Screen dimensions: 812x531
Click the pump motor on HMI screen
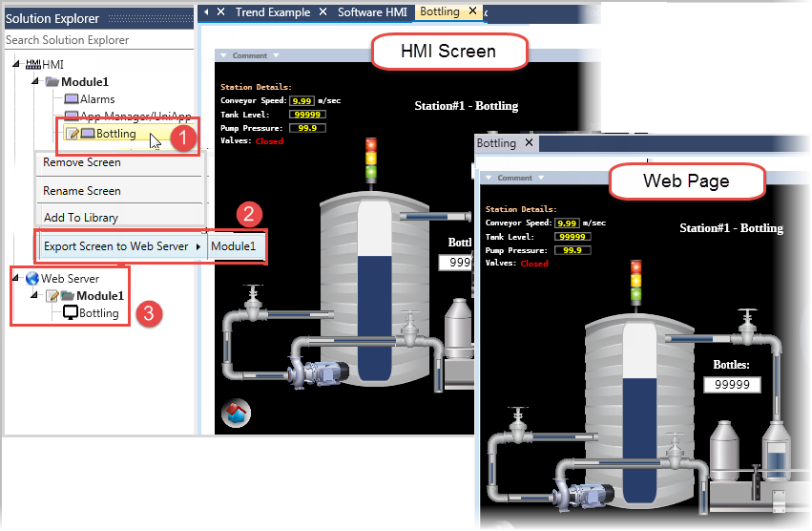pyautogui.click(x=319, y=372)
